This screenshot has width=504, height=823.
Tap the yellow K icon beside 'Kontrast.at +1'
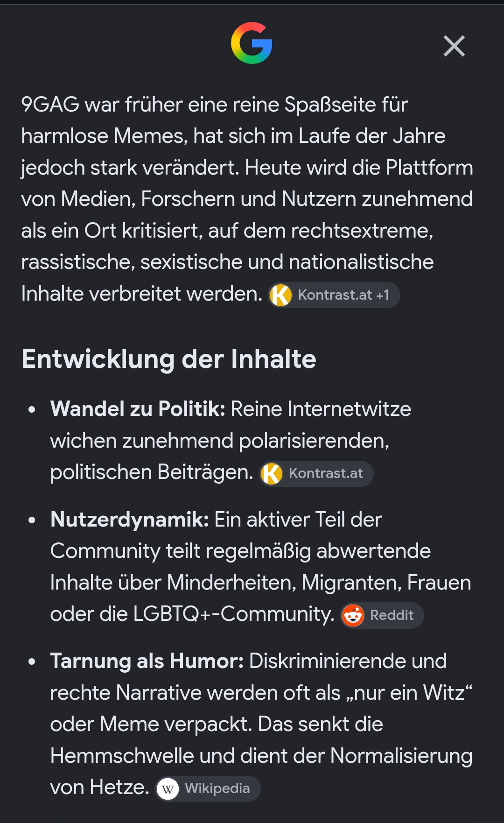point(281,295)
